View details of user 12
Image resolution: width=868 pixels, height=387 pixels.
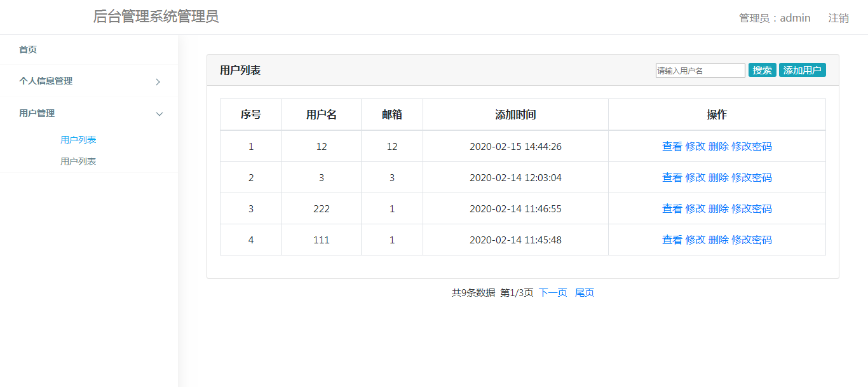(672, 146)
